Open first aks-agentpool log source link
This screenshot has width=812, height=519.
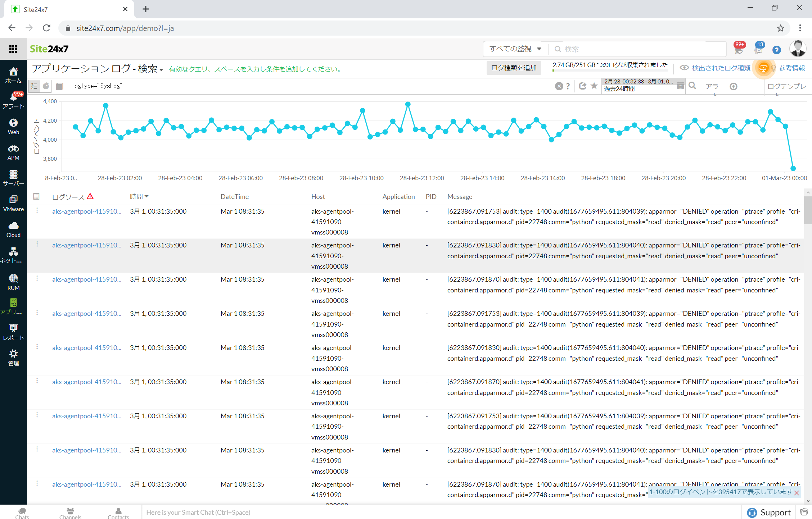click(x=86, y=211)
